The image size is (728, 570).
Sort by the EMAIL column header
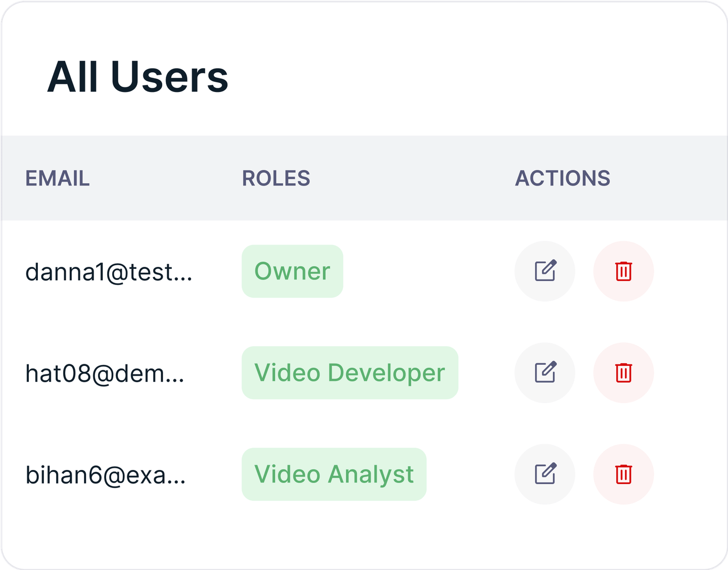[58, 178]
